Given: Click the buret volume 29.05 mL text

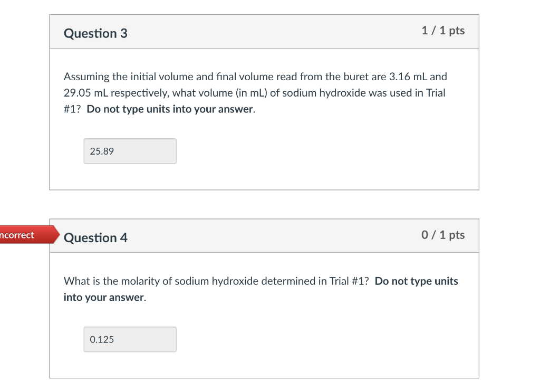Looking at the screenshot, I should pyautogui.click(x=84, y=92).
